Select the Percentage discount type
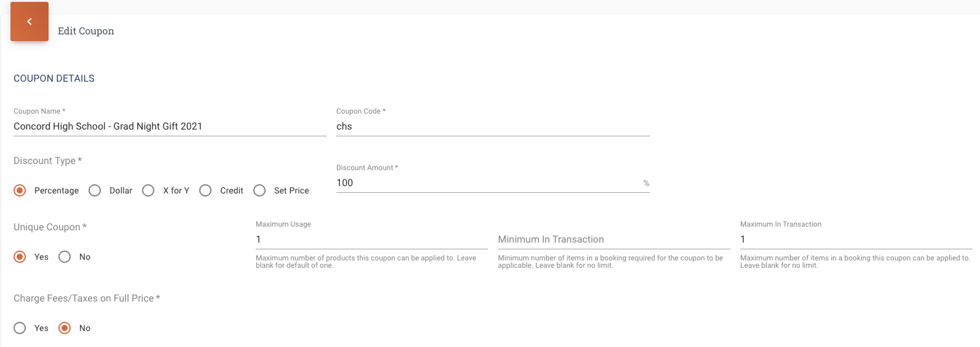 (20, 190)
